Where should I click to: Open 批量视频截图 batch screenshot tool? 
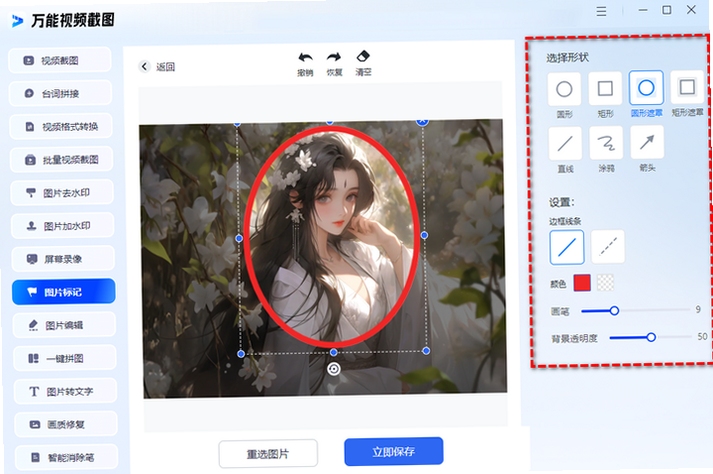click(61, 160)
